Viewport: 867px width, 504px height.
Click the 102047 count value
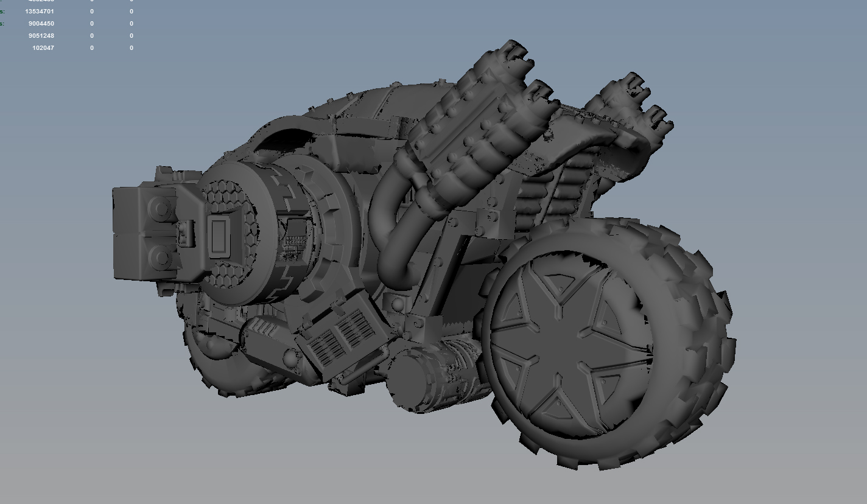pyautogui.click(x=43, y=48)
